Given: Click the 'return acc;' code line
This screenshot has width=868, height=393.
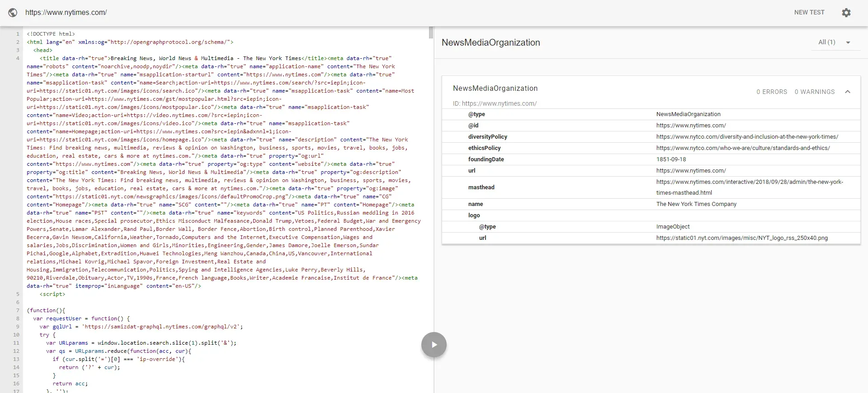Looking at the screenshot, I should (x=70, y=384).
